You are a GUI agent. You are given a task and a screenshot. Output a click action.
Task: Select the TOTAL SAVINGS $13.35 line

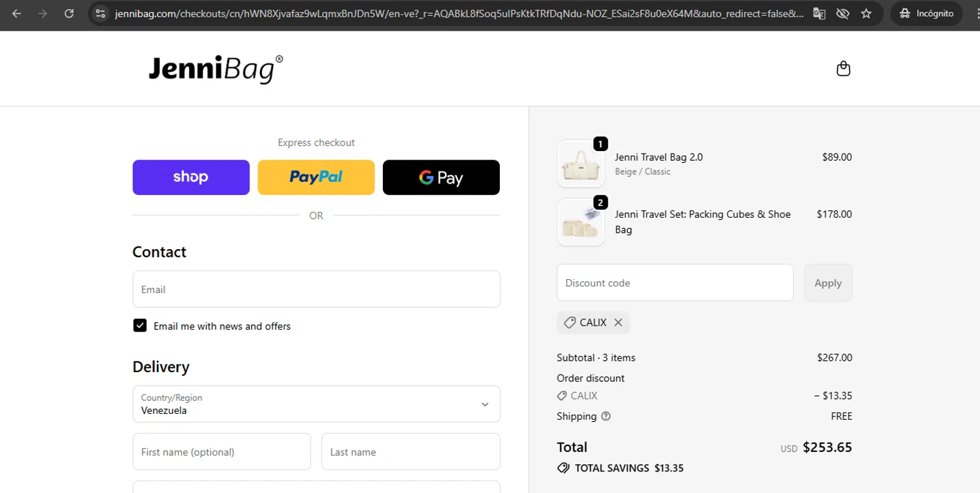point(620,468)
